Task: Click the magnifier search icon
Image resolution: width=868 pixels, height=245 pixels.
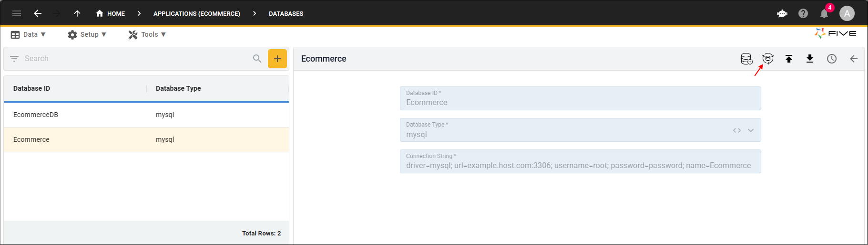Action: click(257, 59)
